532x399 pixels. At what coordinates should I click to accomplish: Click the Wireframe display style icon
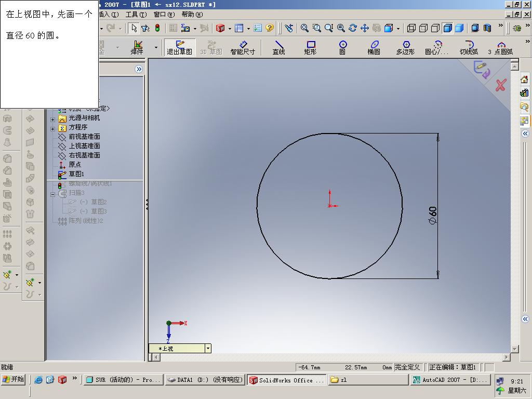tap(411, 28)
